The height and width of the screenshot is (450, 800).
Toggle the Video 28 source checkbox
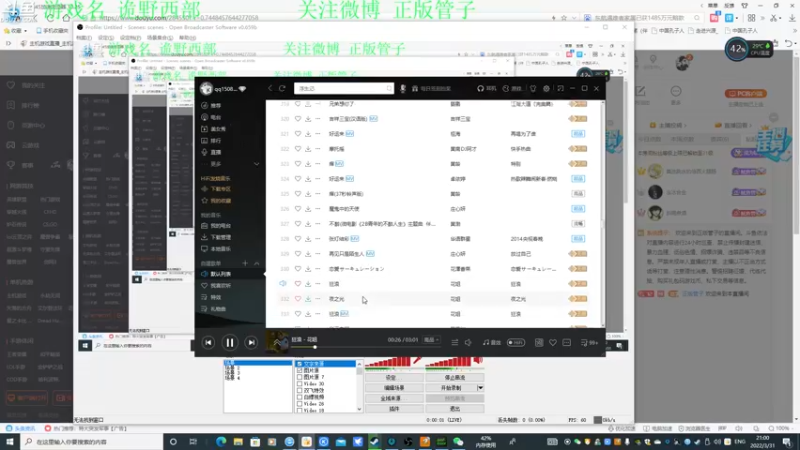pos(299,404)
